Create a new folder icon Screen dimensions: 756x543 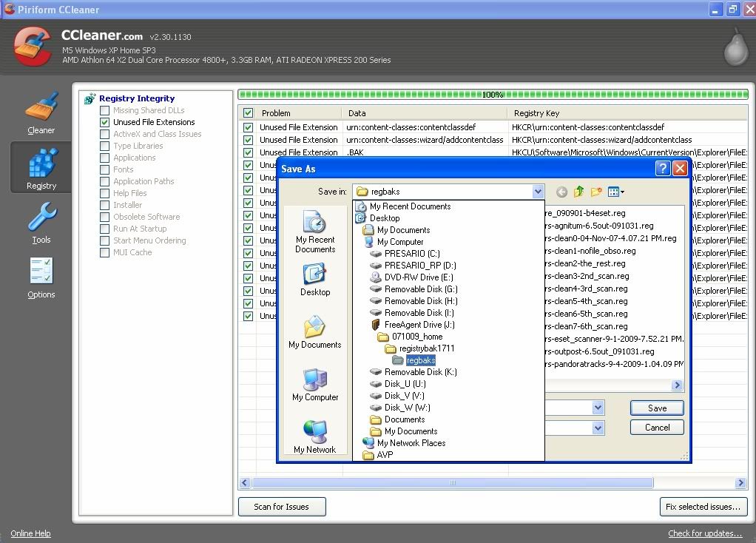596,192
